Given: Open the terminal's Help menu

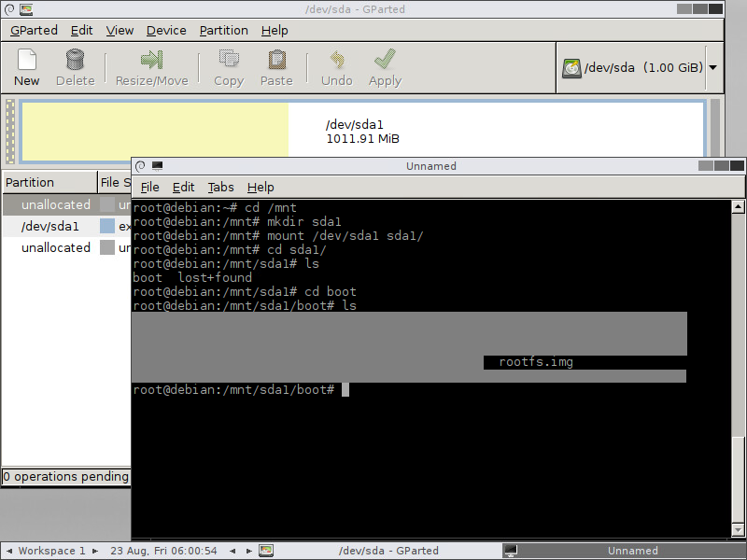Looking at the screenshot, I should (x=261, y=188).
